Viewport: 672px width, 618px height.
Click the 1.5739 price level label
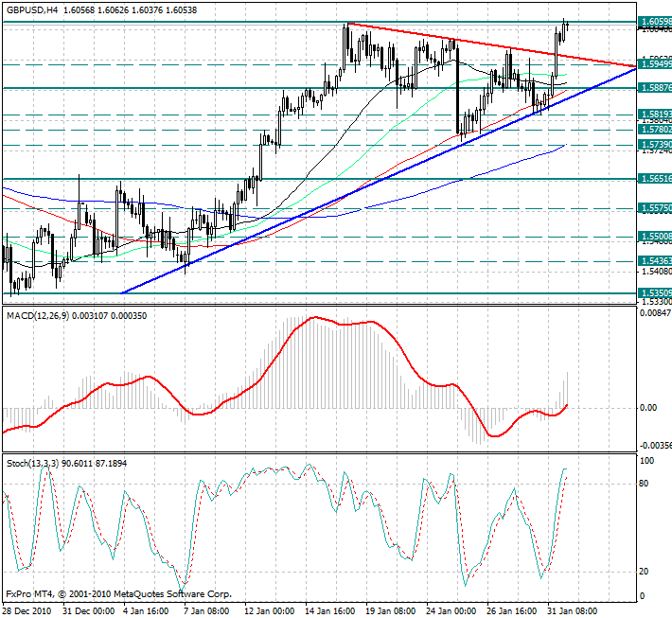[x=655, y=145]
